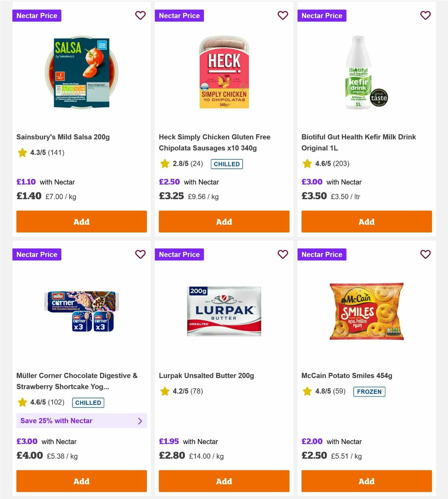Click the heart icon on Heck Chipolata Sausages
This screenshot has height=499, width=448.
tap(283, 15)
